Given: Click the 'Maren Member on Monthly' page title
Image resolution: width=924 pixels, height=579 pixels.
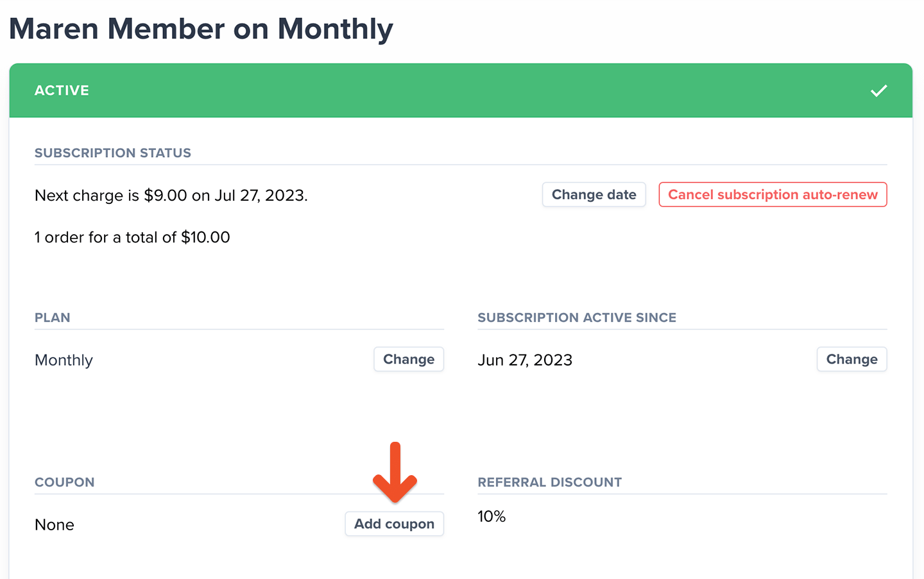Looking at the screenshot, I should point(201,29).
